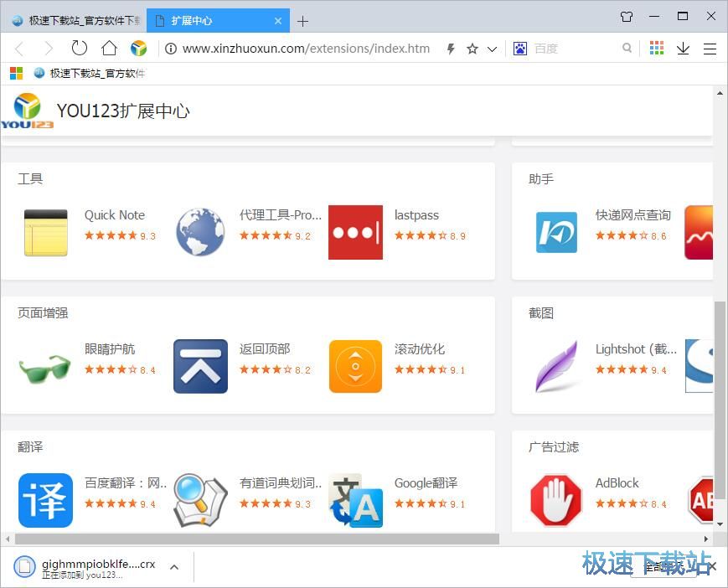Click the 滚动优化 title link
This screenshot has width=728, height=588.
[x=420, y=349]
